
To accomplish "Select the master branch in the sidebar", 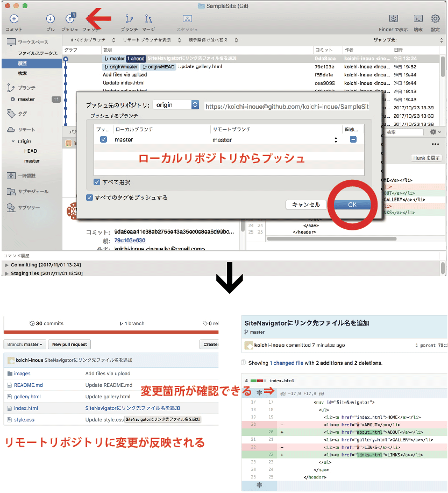I will point(26,99).
